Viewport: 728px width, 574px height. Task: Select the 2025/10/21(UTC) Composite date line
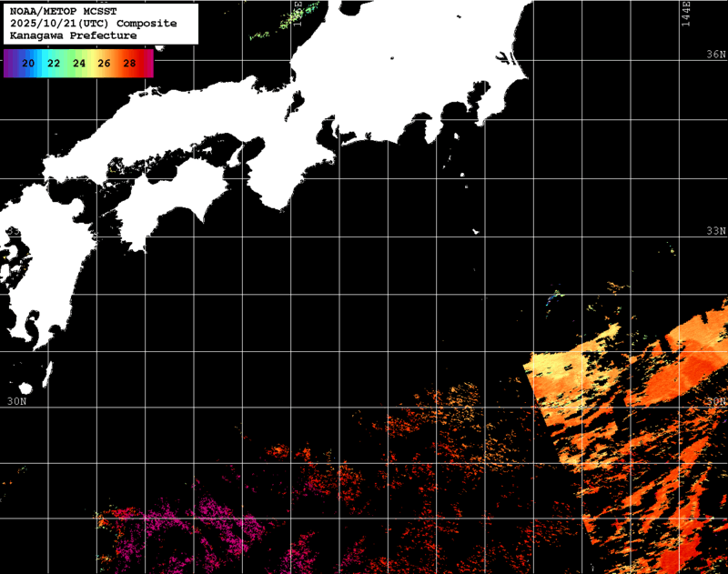93,23
